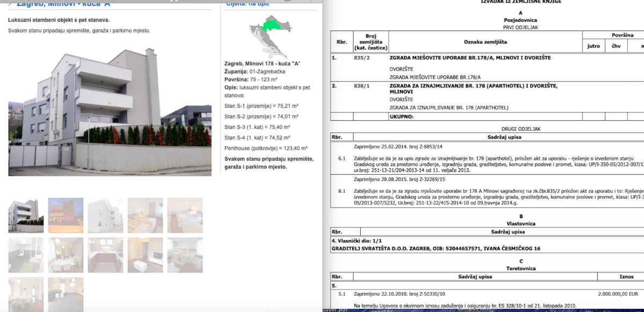This screenshot has height=312, width=644.
Task: Click the 'Iznos' column header
Action: pos(626,277)
